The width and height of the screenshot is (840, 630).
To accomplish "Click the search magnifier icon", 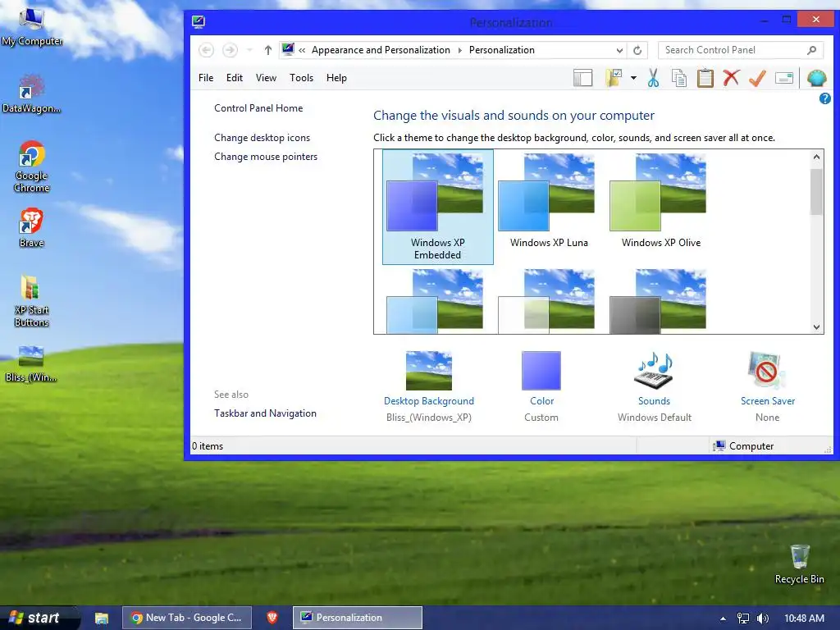I will point(811,50).
